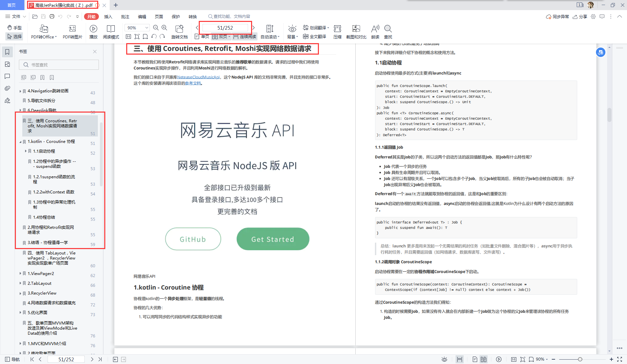
Task: Open the comments panel in left sidebar
Action: coord(7,76)
